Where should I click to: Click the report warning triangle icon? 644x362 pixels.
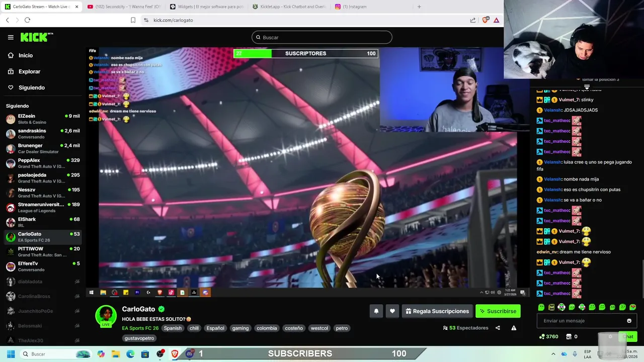[514, 328]
